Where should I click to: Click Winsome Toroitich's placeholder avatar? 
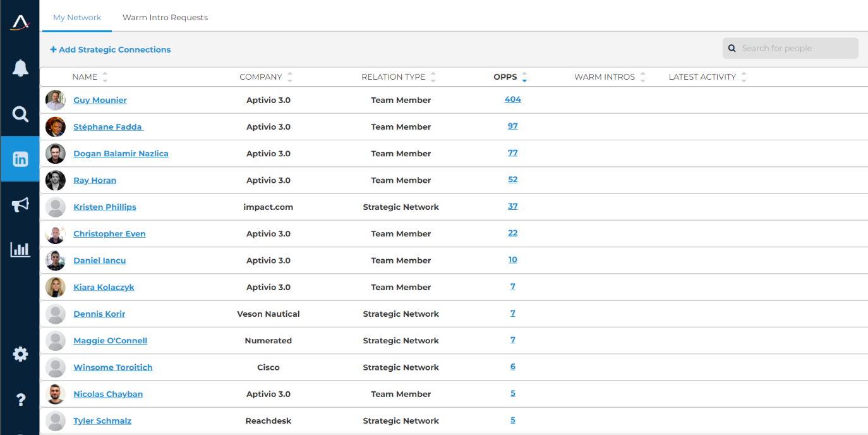tap(56, 367)
